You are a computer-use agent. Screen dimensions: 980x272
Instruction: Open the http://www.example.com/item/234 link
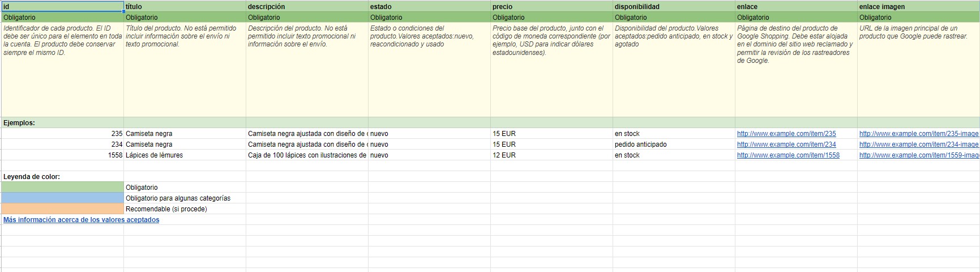point(786,144)
